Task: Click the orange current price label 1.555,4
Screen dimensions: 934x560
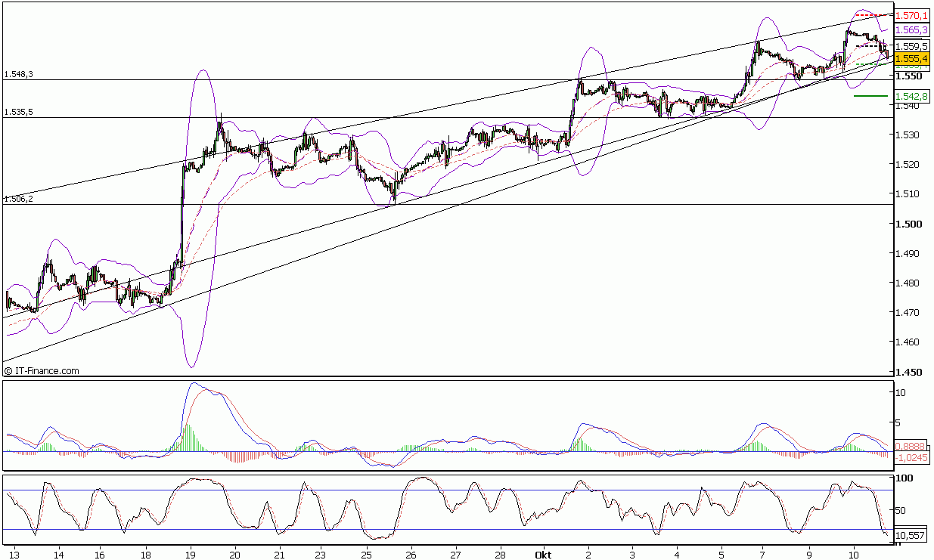Action: pyautogui.click(x=911, y=58)
